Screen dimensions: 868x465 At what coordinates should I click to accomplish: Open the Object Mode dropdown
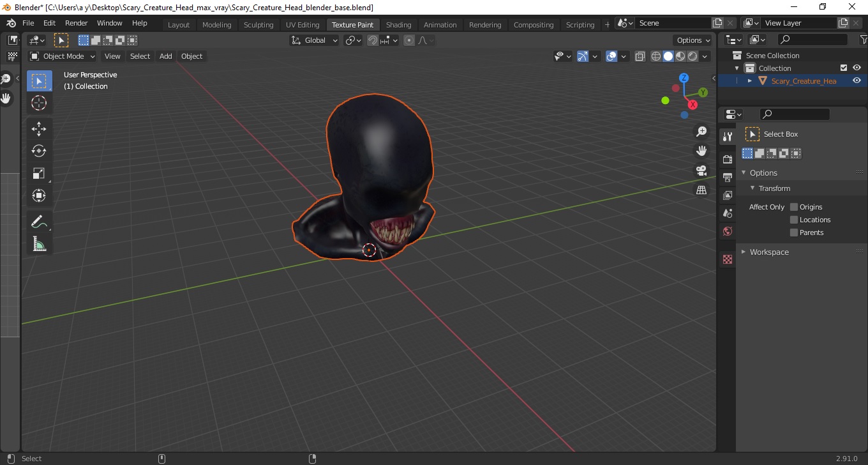(x=63, y=56)
